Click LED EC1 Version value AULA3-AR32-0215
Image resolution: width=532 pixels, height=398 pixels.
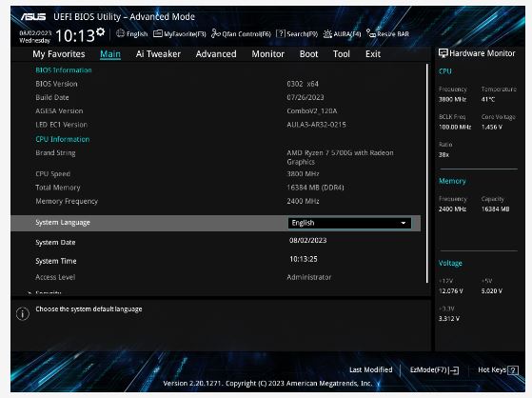click(316, 125)
